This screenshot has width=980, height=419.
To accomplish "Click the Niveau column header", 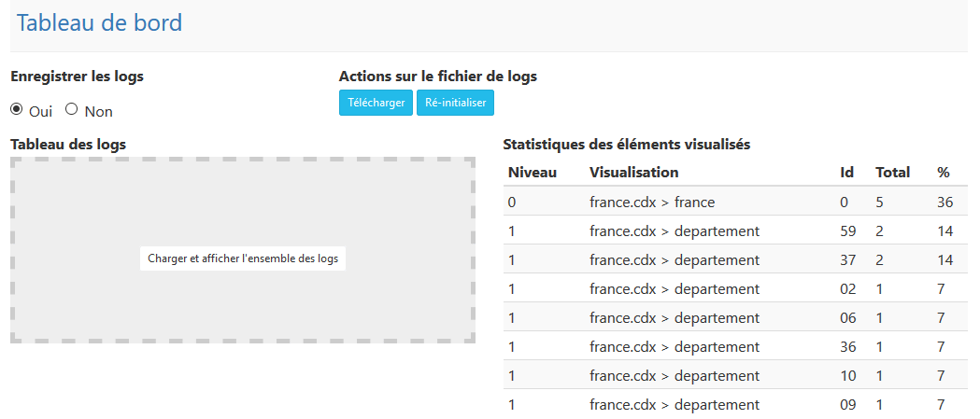I will (x=533, y=173).
